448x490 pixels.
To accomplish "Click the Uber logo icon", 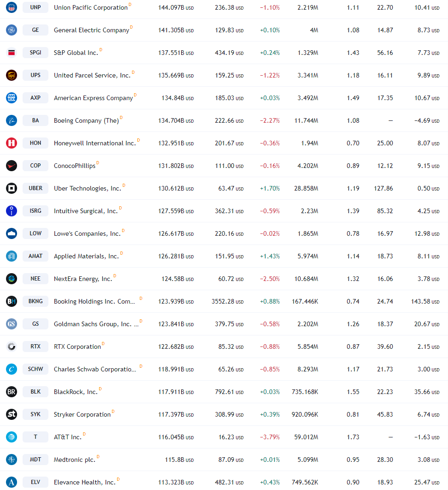I will point(12,188).
